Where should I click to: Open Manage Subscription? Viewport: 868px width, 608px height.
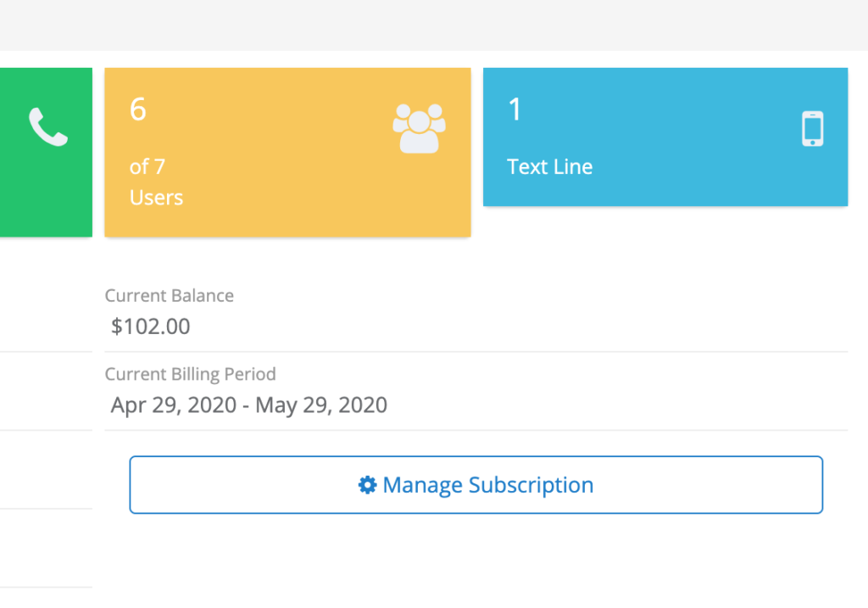476,484
